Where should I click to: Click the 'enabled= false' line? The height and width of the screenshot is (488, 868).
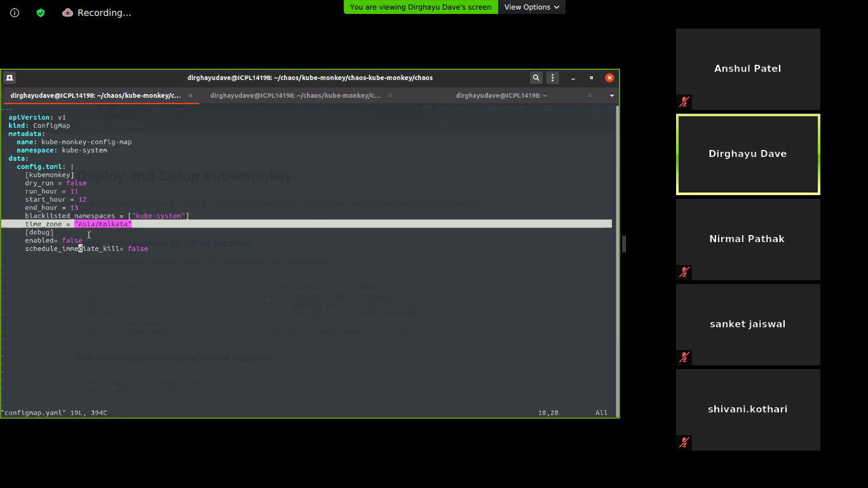53,241
